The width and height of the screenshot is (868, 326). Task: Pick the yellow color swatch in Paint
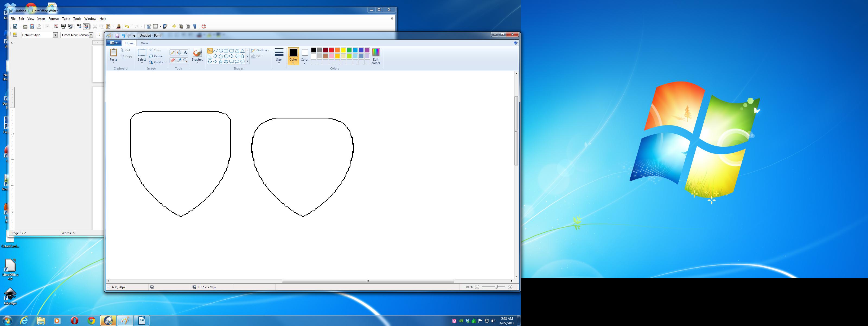coord(343,50)
